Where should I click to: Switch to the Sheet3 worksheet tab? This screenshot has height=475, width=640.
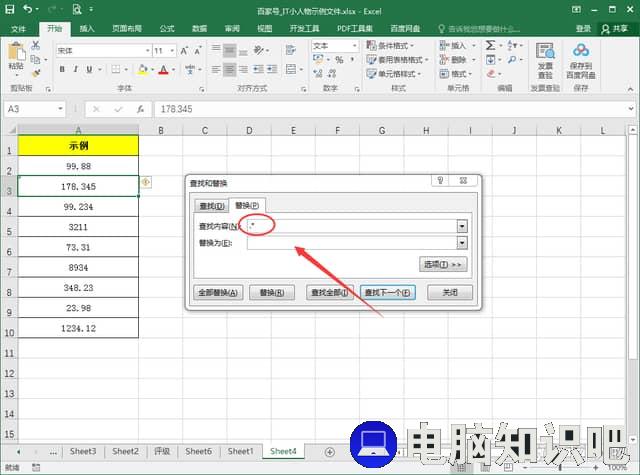(83, 451)
